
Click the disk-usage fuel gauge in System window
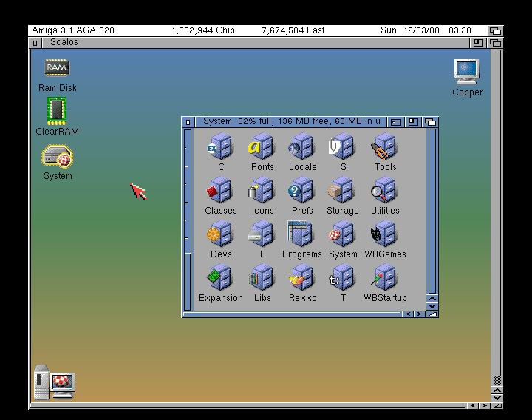[188, 220]
